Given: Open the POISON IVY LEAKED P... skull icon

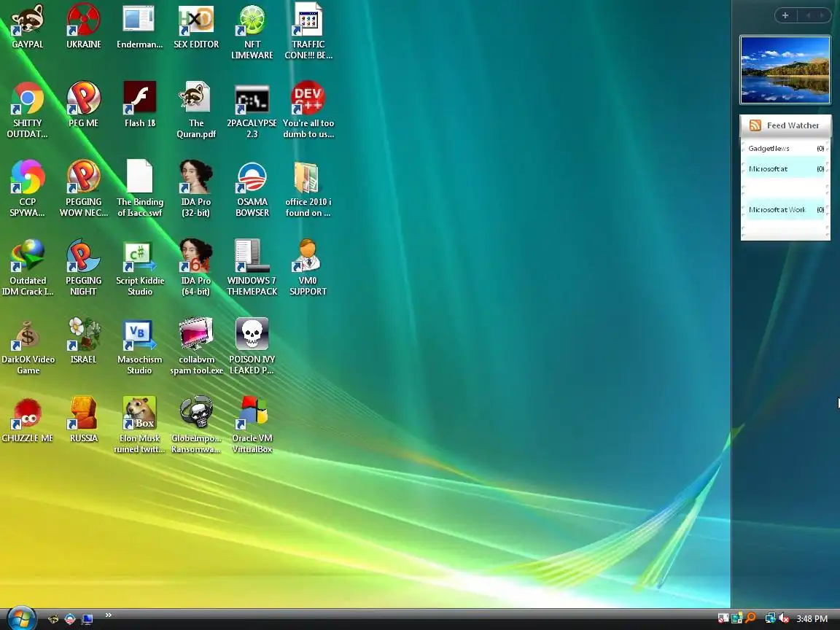Looking at the screenshot, I should [x=252, y=346].
